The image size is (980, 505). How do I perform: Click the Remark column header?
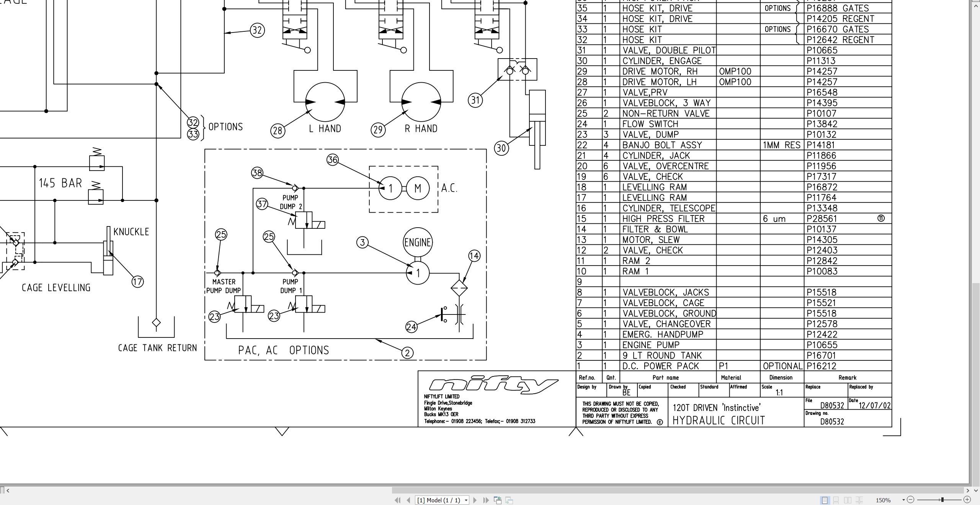tap(847, 378)
